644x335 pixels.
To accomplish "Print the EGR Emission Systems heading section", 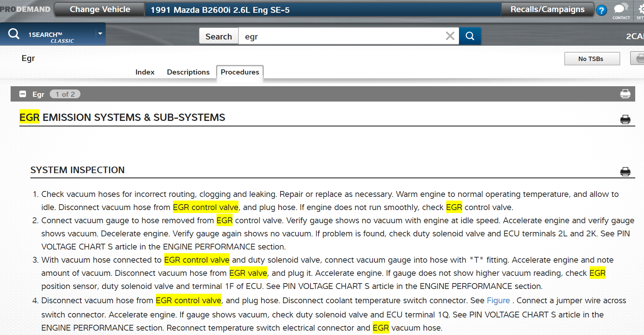I will click(x=625, y=119).
